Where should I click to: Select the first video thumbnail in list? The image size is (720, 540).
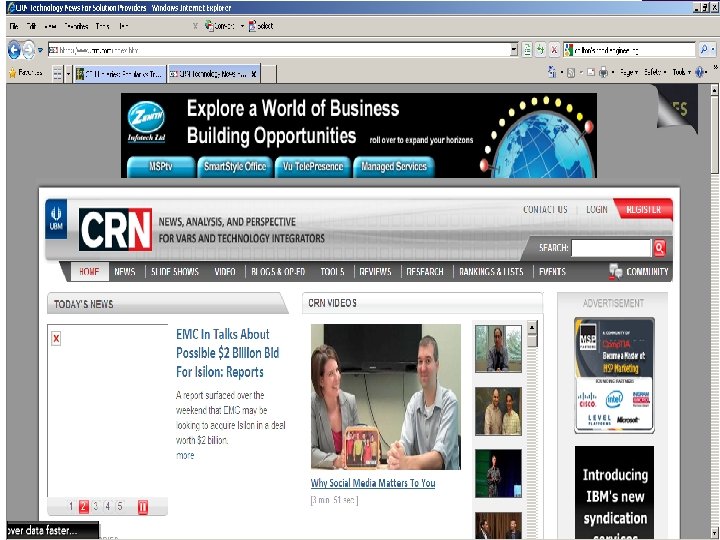498,349
